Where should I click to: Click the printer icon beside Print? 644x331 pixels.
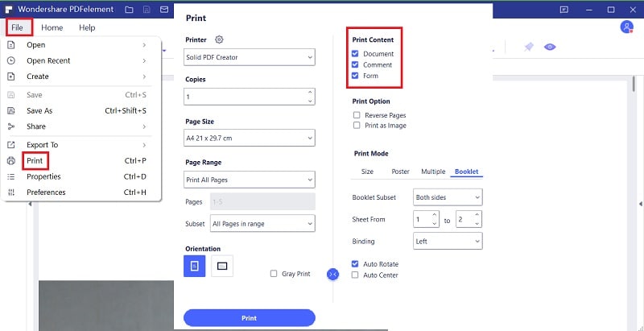[11, 160]
